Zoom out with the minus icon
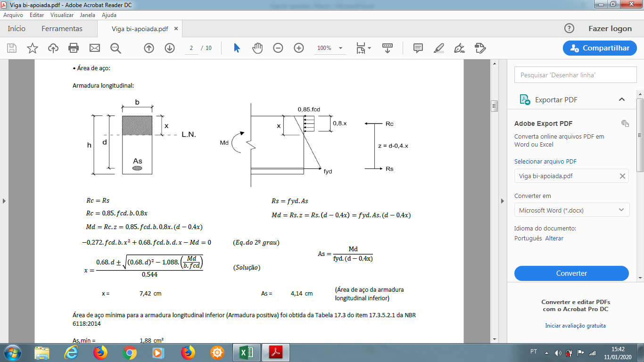Image resolution: width=644 pixels, height=362 pixels. pyautogui.click(x=278, y=48)
